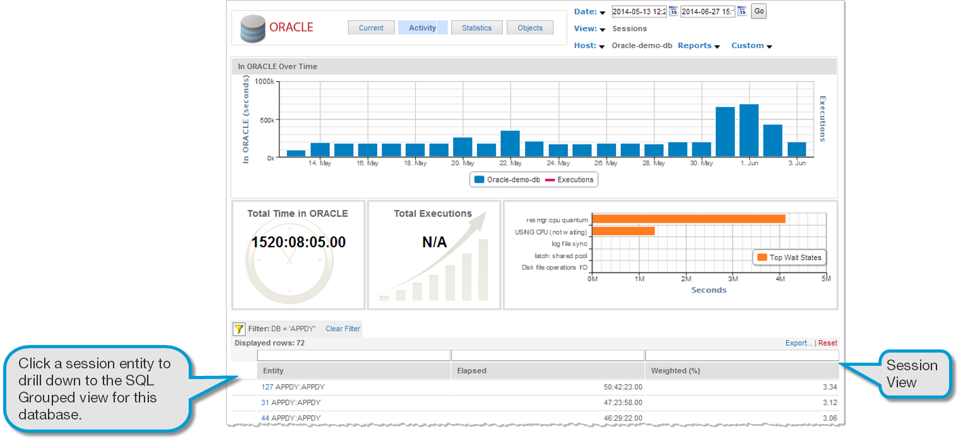Click the Entity column filter box
Screen dimensions: 980x439
pyautogui.click(x=354, y=355)
